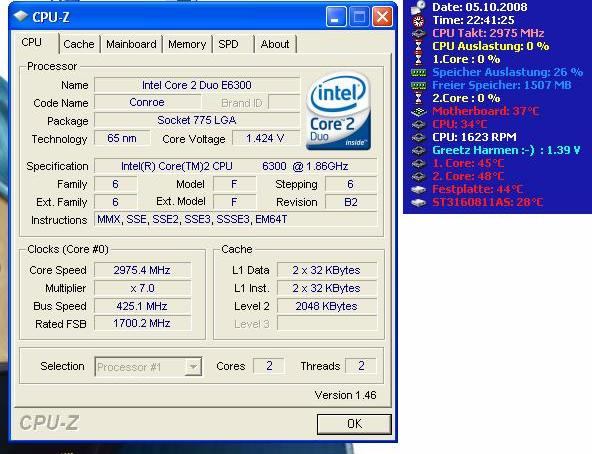This screenshot has width=592, height=454.
Task: Click the OK button
Action: [x=354, y=424]
